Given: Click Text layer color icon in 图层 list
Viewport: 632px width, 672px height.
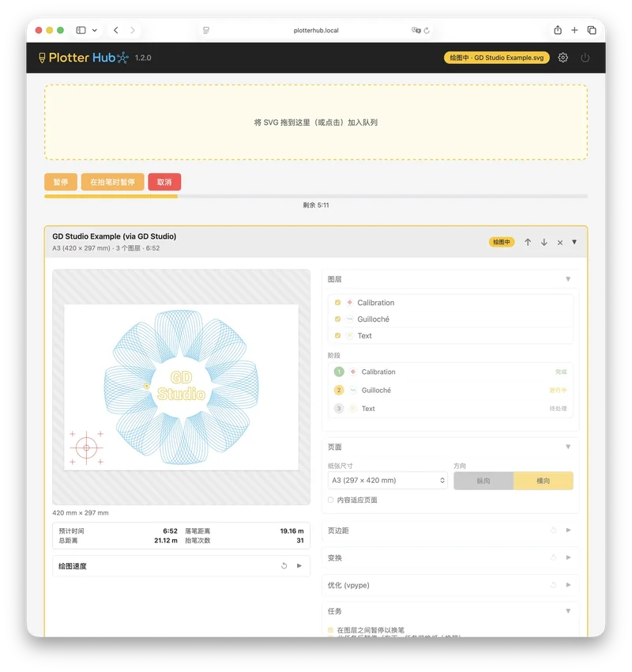Looking at the screenshot, I should (349, 335).
